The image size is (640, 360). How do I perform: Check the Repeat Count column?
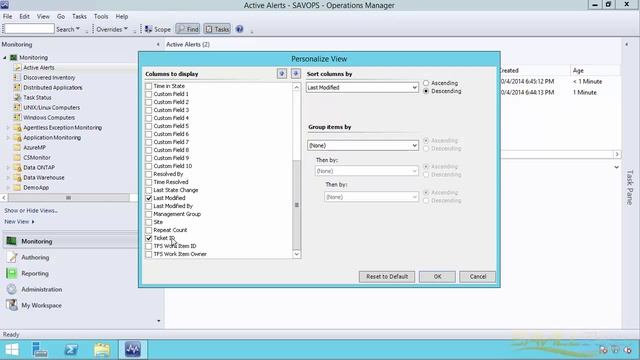point(149,230)
